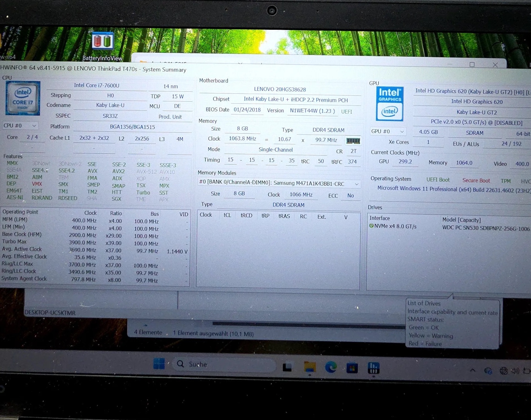Open the Windows Start menu

tap(159, 364)
